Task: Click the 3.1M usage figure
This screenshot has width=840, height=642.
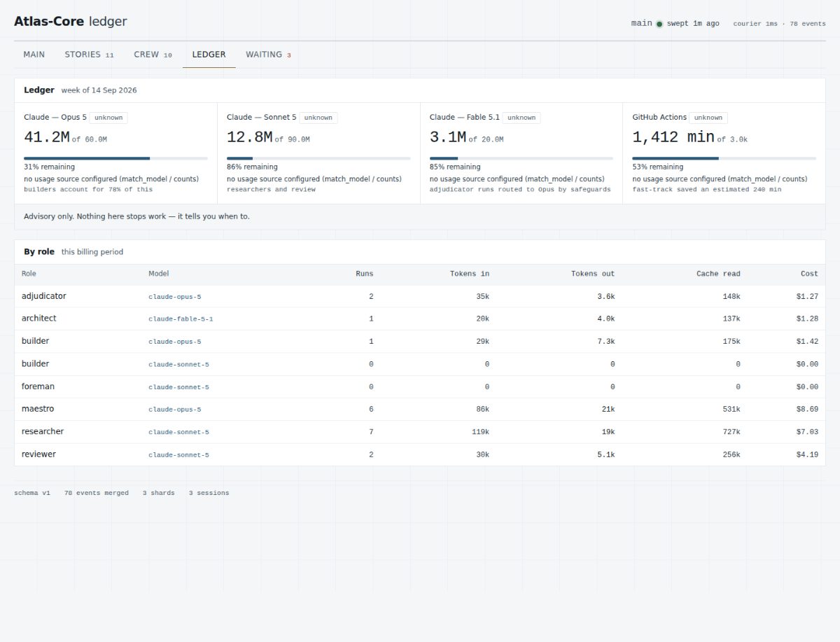Action: click(448, 137)
